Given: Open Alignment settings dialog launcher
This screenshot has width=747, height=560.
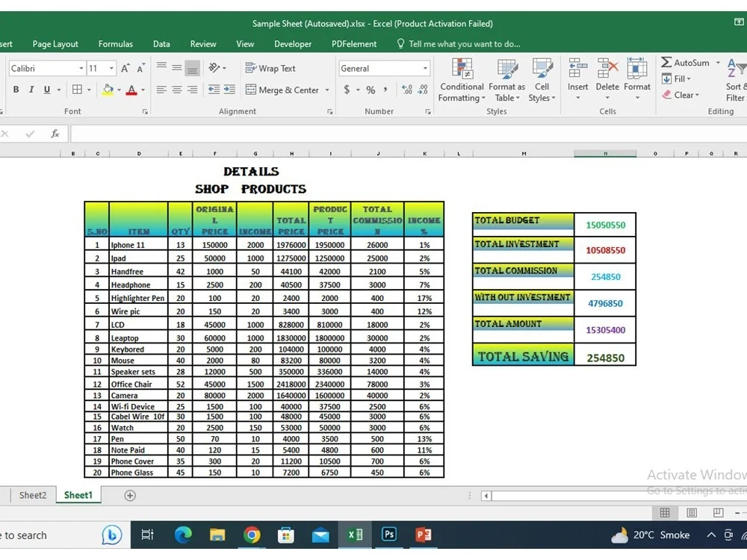Looking at the screenshot, I should point(329,111).
